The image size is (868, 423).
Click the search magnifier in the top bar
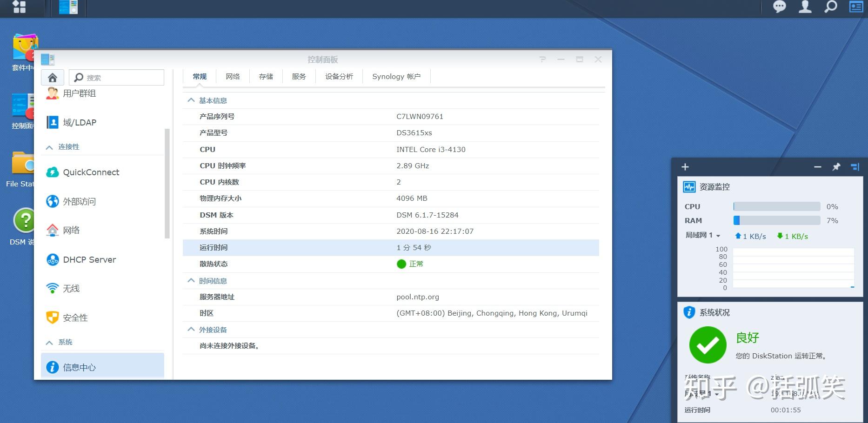[830, 7]
